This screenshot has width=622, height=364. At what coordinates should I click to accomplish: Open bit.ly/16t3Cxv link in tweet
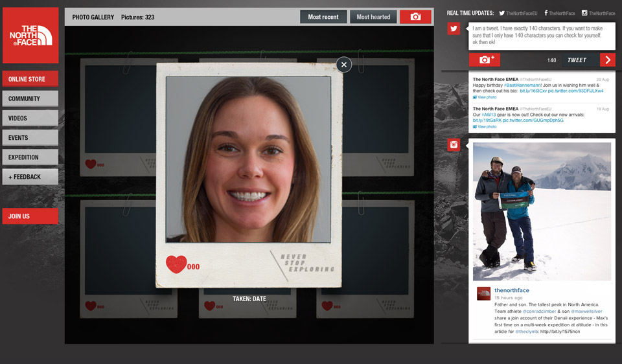coord(533,91)
